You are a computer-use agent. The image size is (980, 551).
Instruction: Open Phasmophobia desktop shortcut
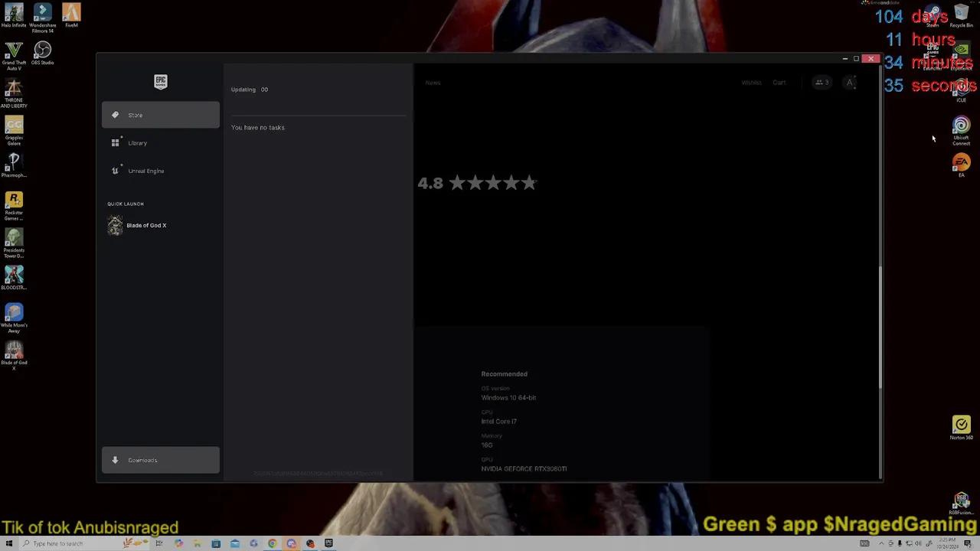[14, 165]
